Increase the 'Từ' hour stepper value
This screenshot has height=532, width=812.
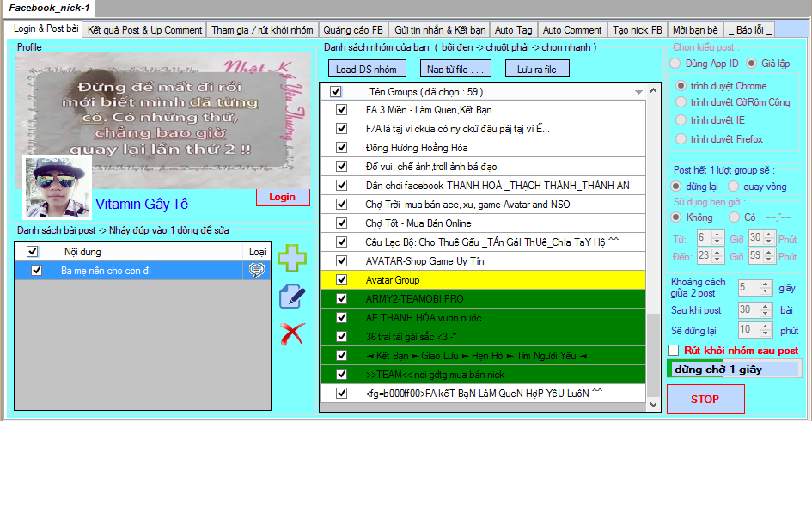click(717, 235)
